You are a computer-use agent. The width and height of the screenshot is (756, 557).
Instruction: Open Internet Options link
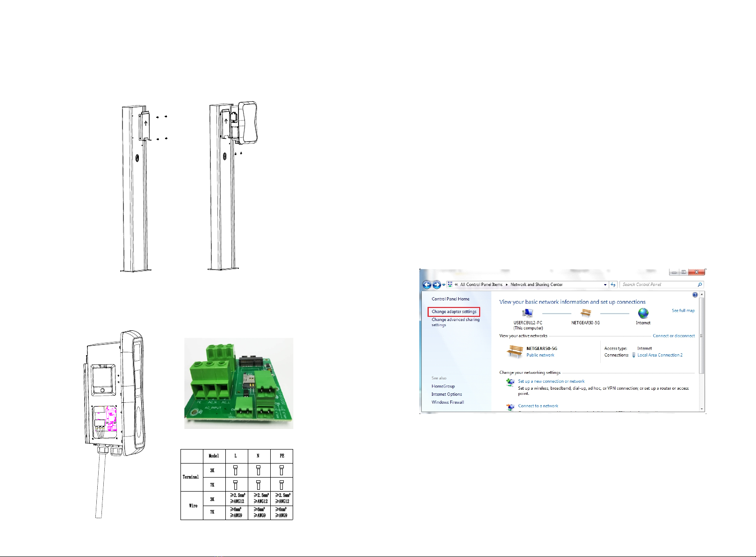446,394
